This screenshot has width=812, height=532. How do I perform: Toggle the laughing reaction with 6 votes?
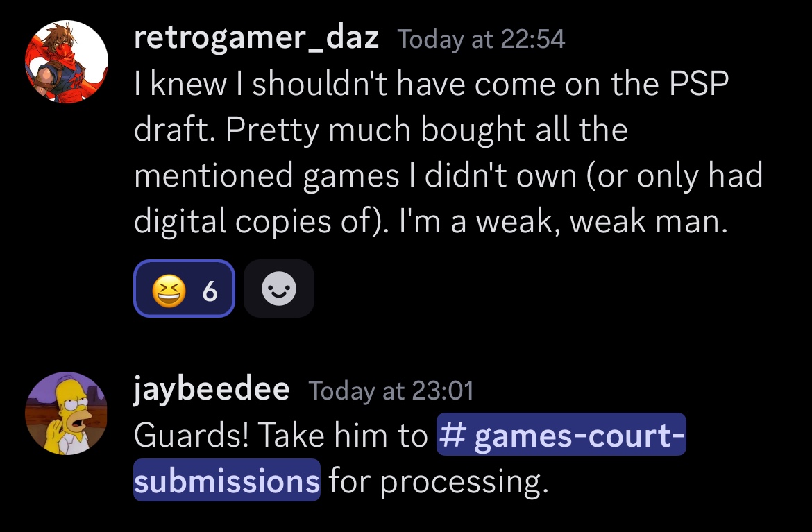(x=185, y=289)
